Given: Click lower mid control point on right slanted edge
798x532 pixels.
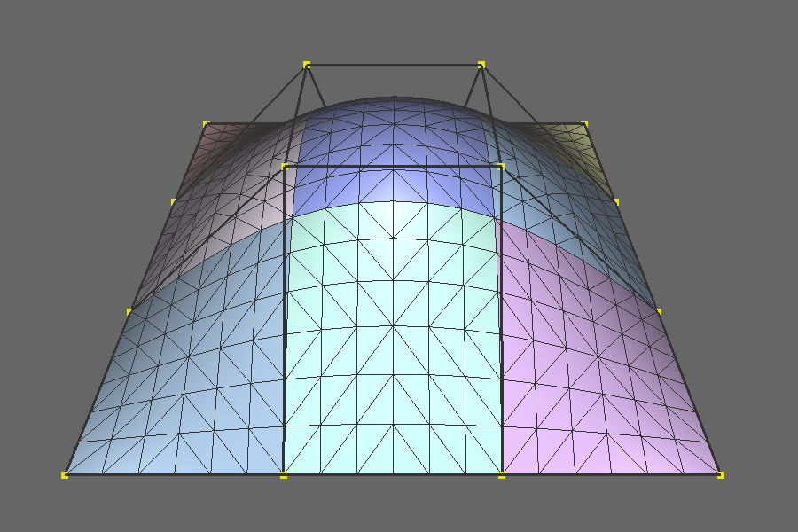Looking at the screenshot, I should pyautogui.click(x=659, y=311).
